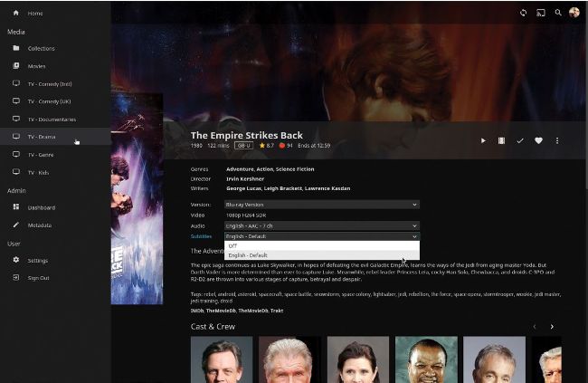Open the Version dropdown Blu-ray Version

[322, 205]
